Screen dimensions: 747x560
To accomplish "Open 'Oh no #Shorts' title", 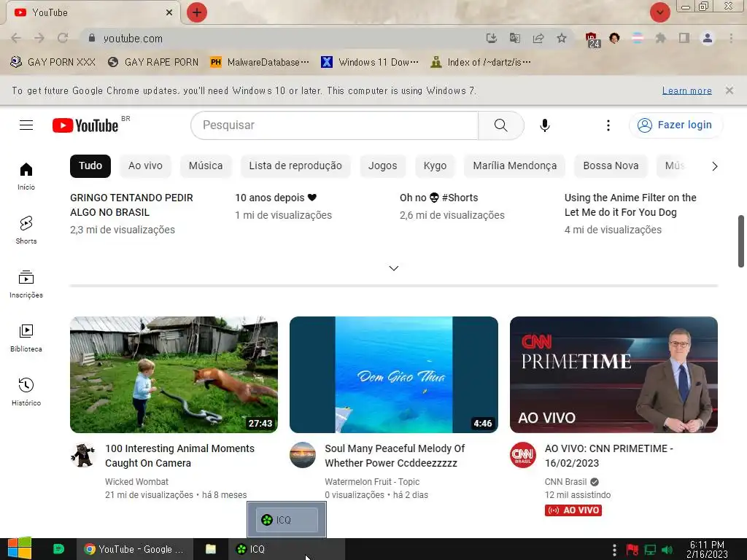I will tap(438, 198).
